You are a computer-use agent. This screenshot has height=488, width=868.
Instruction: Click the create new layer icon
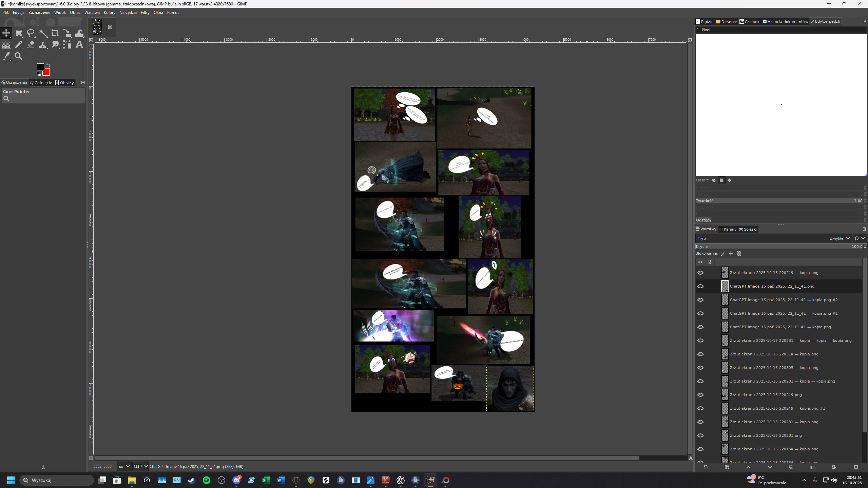click(x=706, y=467)
